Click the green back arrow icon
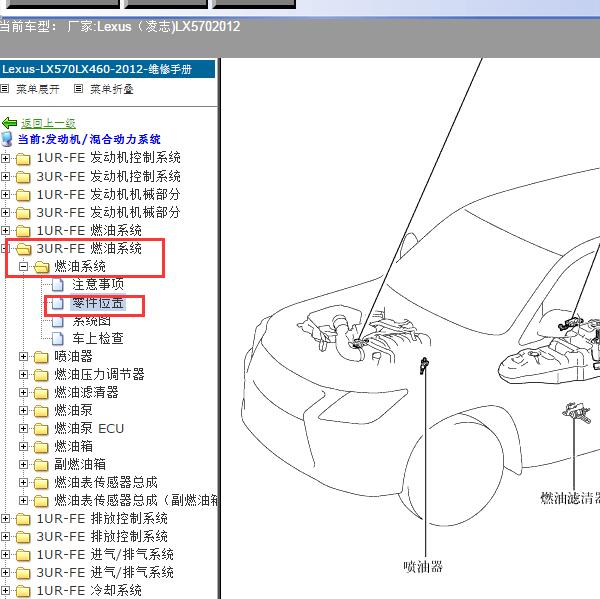The width and height of the screenshot is (600, 599). pos(9,123)
